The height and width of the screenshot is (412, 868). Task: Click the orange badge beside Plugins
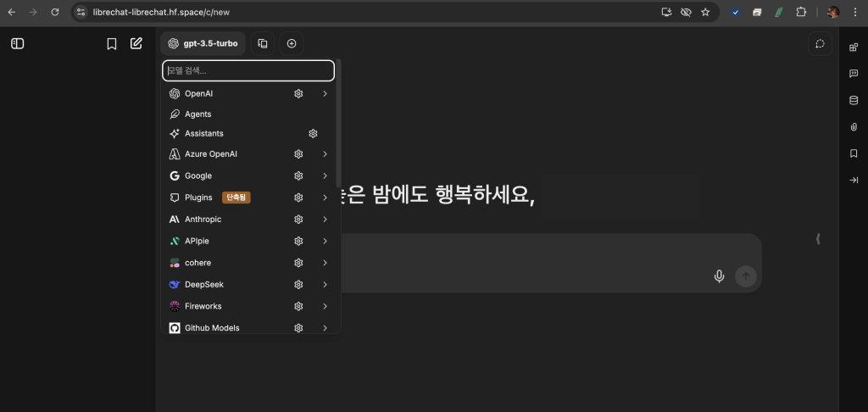click(236, 198)
